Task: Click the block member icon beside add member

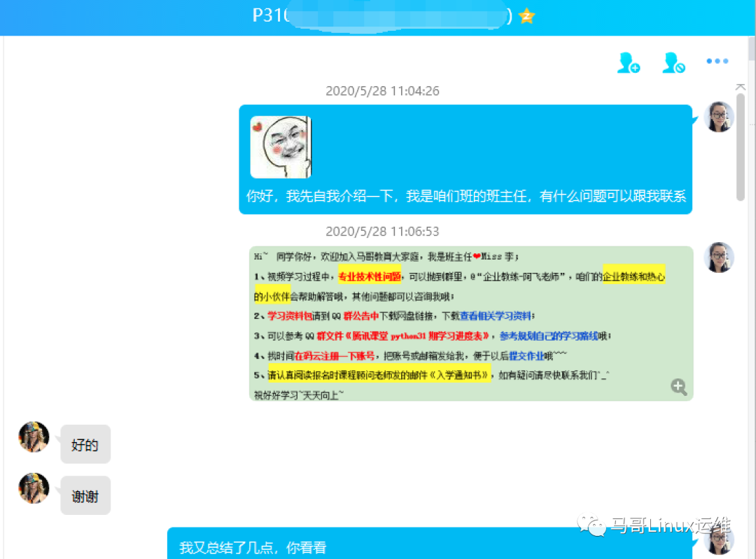Action: 673,62
